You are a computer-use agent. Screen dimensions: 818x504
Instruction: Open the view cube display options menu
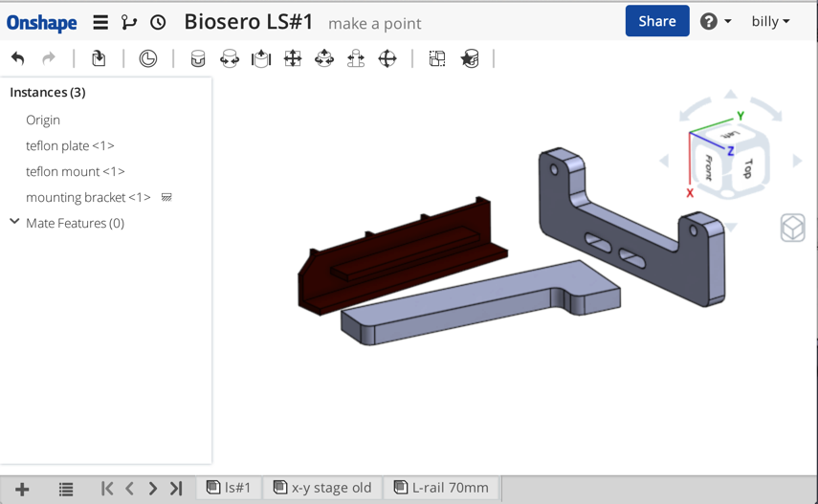pyautogui.click(x=792, y=228)
